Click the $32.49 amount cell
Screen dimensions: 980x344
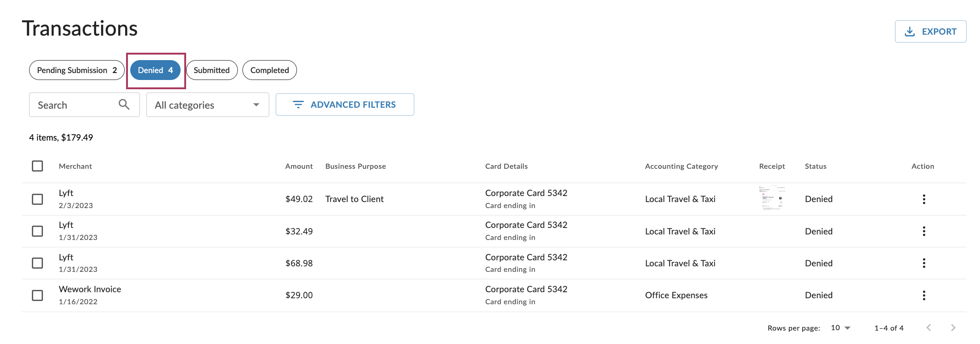click(x=299, y=231)
